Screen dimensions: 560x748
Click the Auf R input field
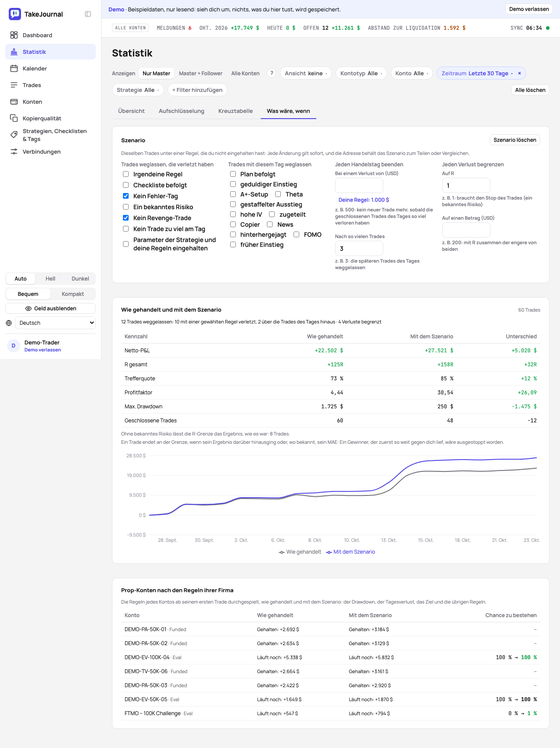(466, 186)
